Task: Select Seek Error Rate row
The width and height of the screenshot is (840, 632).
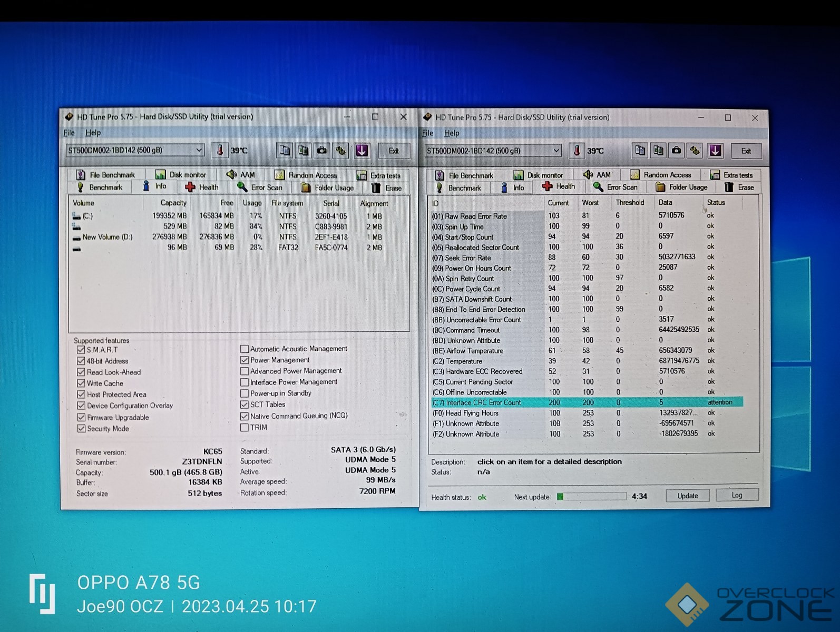Action: coord(587,258)
